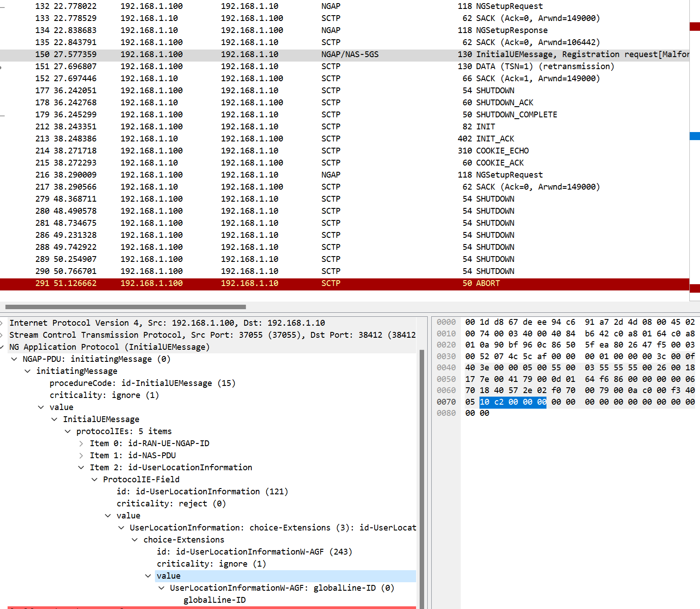Click highlighted hex bytes 10 c2 00 00 00
This screenshot has height=609, width=700.
[x=512, y=402]
